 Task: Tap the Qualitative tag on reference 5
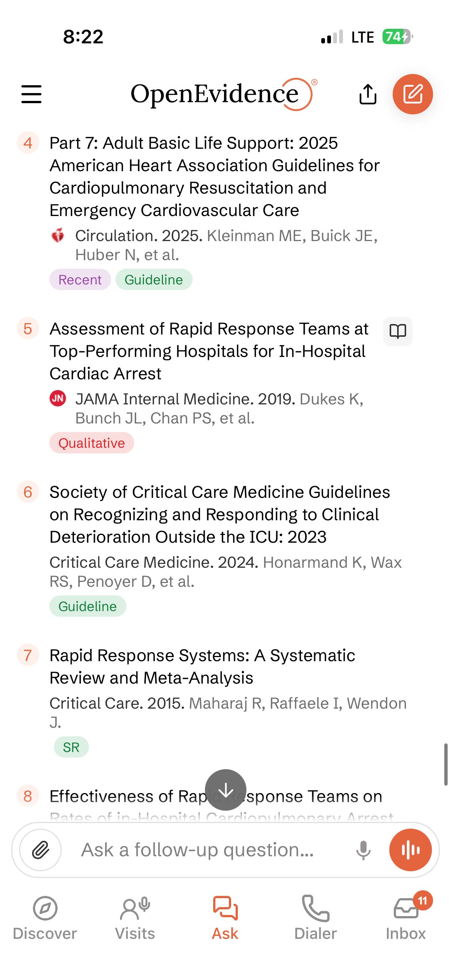(x=92, y=443)
